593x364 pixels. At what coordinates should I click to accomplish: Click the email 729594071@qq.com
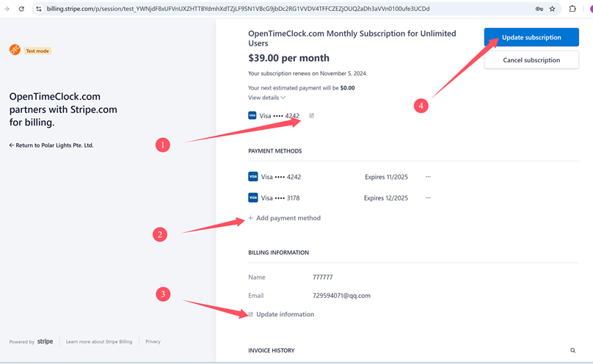341,296
